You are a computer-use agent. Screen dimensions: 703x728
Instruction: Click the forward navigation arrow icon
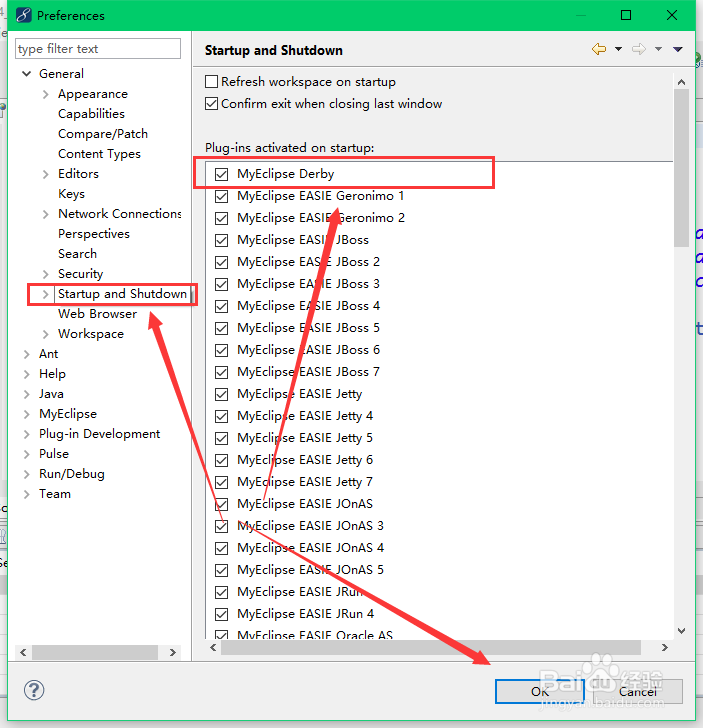(x=639, y=49)
